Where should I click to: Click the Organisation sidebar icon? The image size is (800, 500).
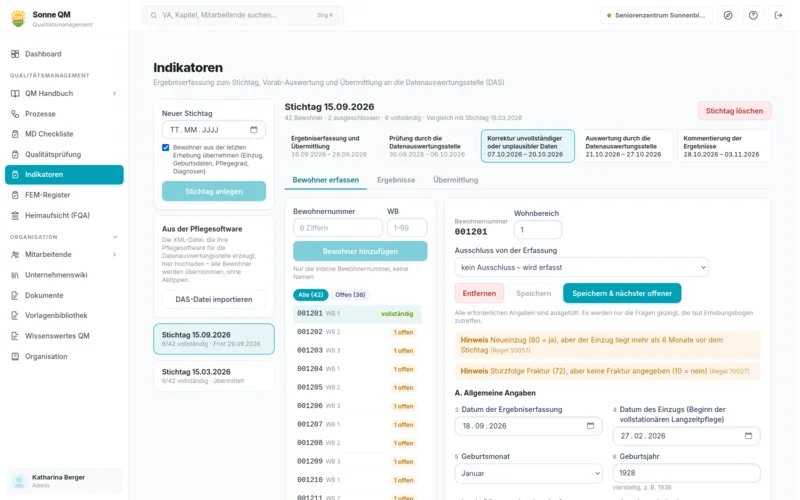point(15,356)
